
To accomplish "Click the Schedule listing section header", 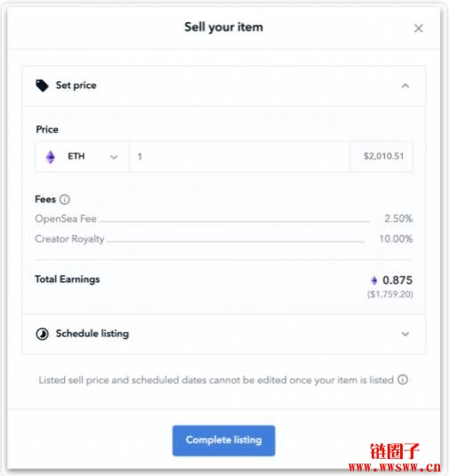I will point(224,334).
